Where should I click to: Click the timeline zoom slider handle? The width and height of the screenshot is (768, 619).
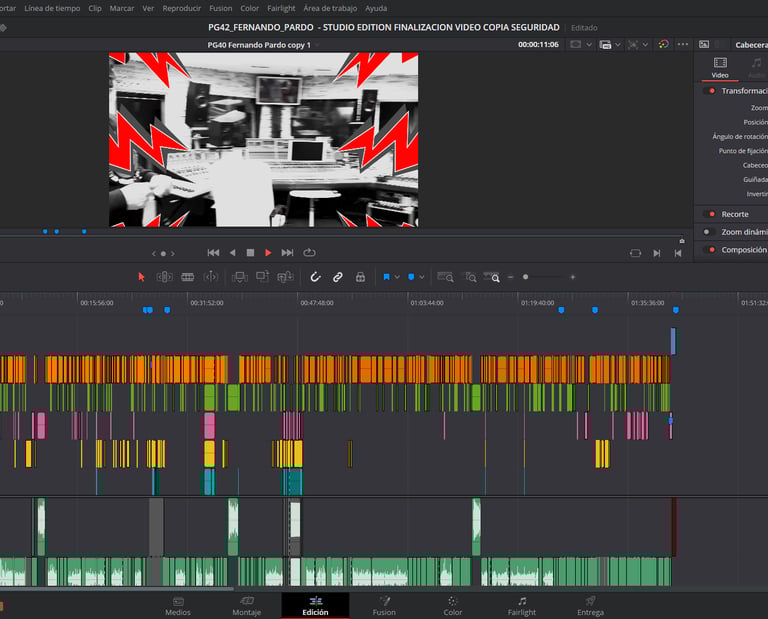point(526,277)
